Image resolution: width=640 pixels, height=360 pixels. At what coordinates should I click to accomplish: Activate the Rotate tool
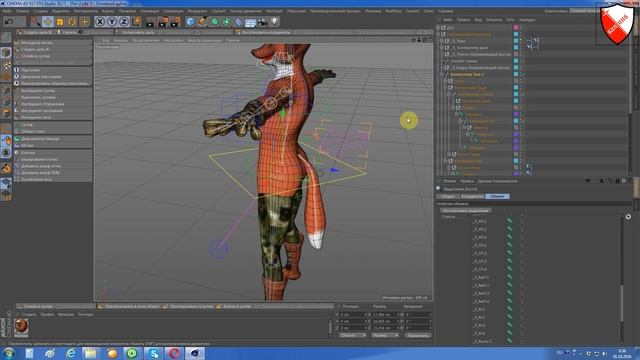(72, 22)
